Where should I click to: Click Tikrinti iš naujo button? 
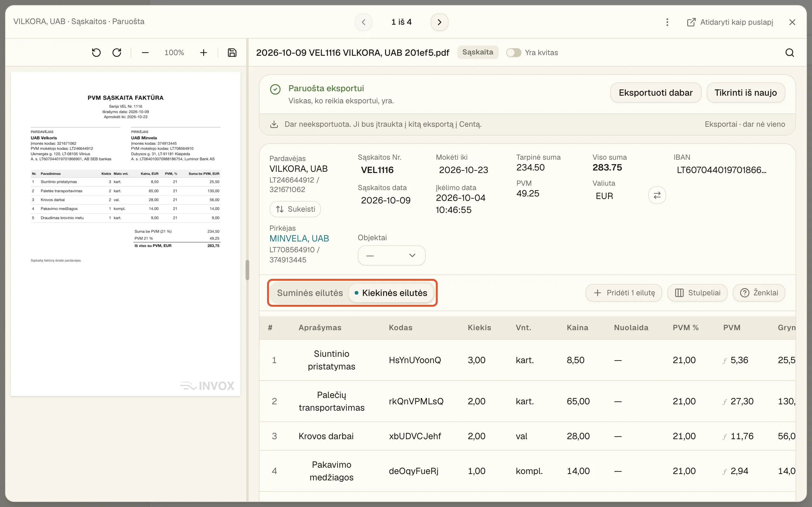coord(746,93)
